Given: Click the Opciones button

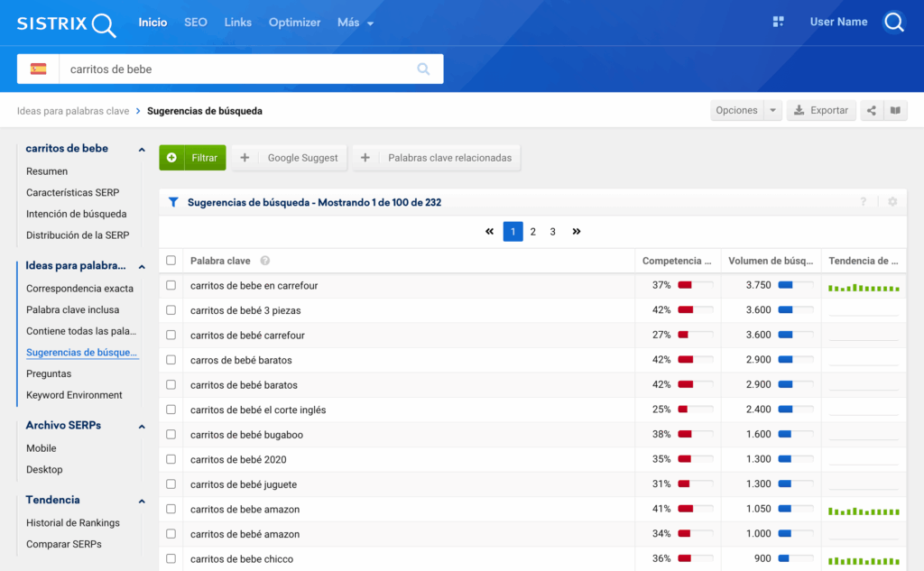Looking at the screenshot, I should (736, 110).
